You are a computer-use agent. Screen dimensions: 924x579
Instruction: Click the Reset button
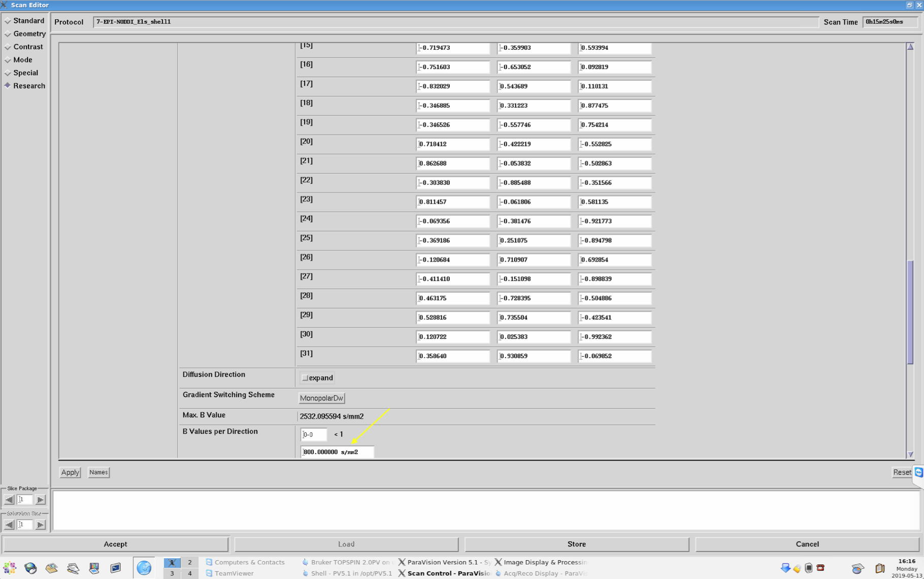902,472
